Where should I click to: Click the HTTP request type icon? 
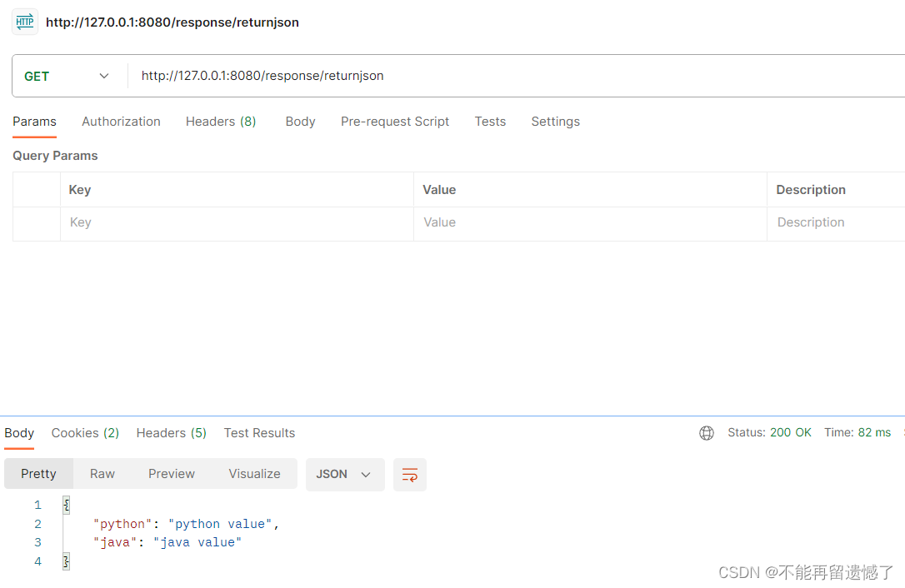click(x=25, y=22)
